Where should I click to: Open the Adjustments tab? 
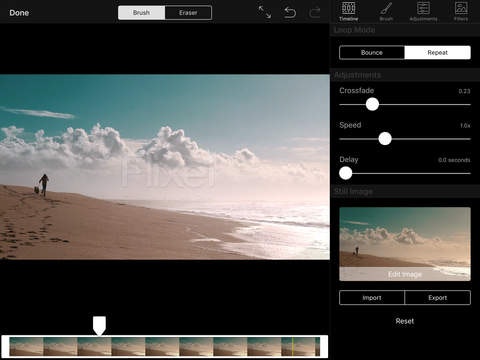(x=423, y=12)
